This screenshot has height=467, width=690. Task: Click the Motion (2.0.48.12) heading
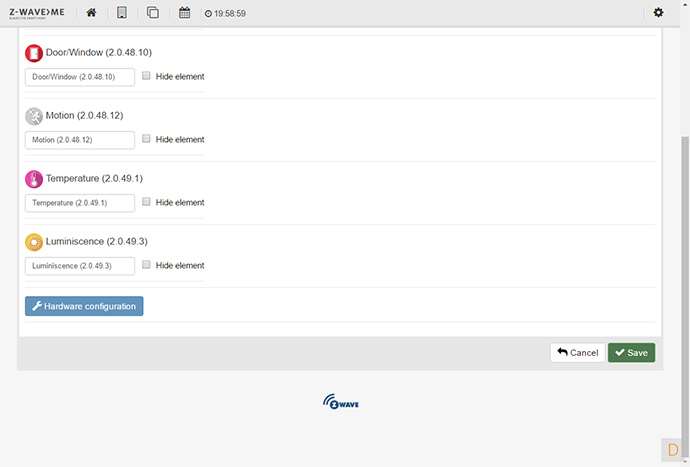[x=84, y=115]
